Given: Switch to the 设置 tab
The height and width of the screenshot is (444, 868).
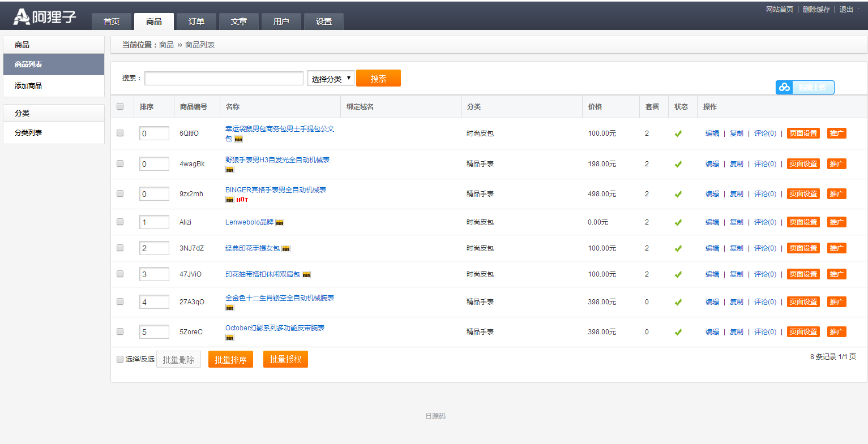Looking at the screenshot, I should [323, 21].
